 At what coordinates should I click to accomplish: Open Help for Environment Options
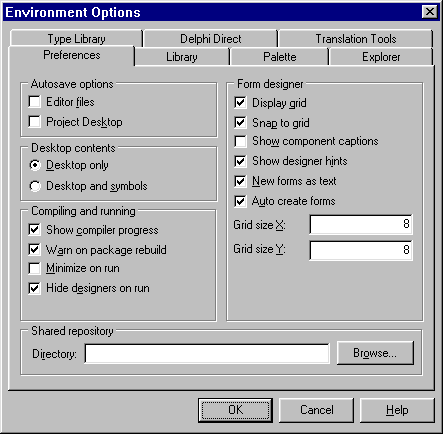pyautogui.click(x=397, y=410)
